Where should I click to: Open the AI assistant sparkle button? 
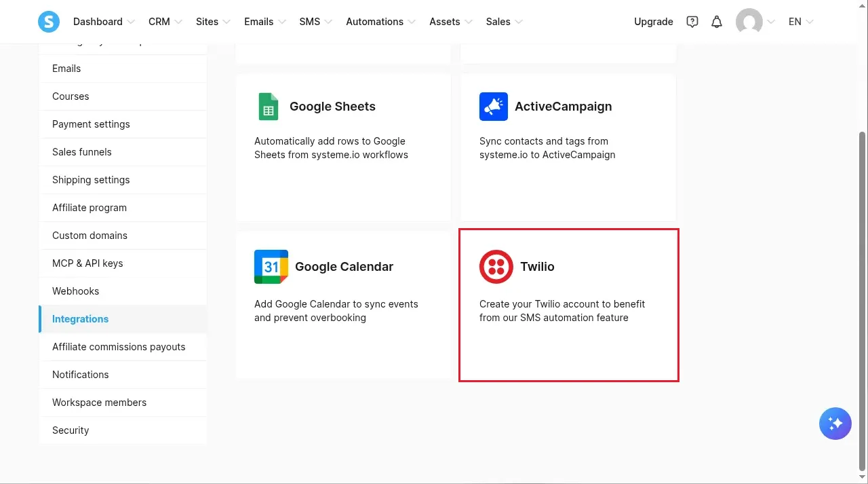(835, 424)
